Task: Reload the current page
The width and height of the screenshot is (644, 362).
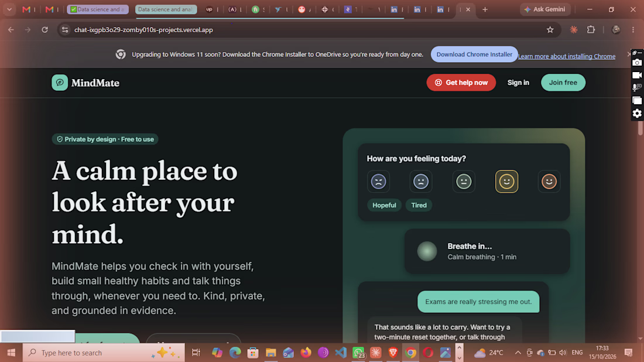Action: pyautogui.click(x=44, y=30)
